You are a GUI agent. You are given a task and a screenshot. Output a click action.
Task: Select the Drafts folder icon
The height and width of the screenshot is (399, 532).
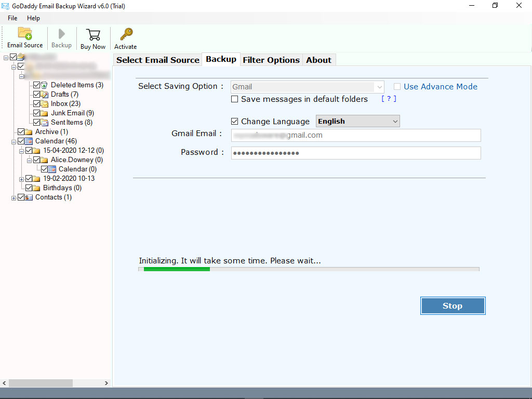tap(44, 95)
